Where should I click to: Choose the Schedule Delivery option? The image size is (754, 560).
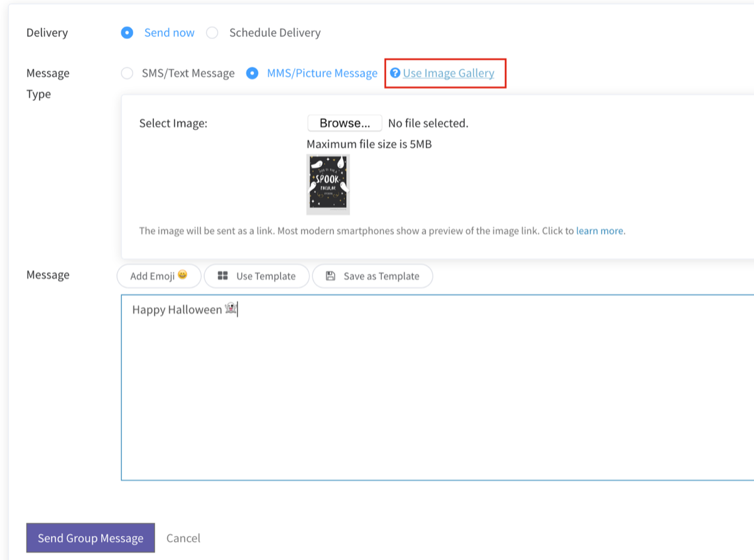212,33
